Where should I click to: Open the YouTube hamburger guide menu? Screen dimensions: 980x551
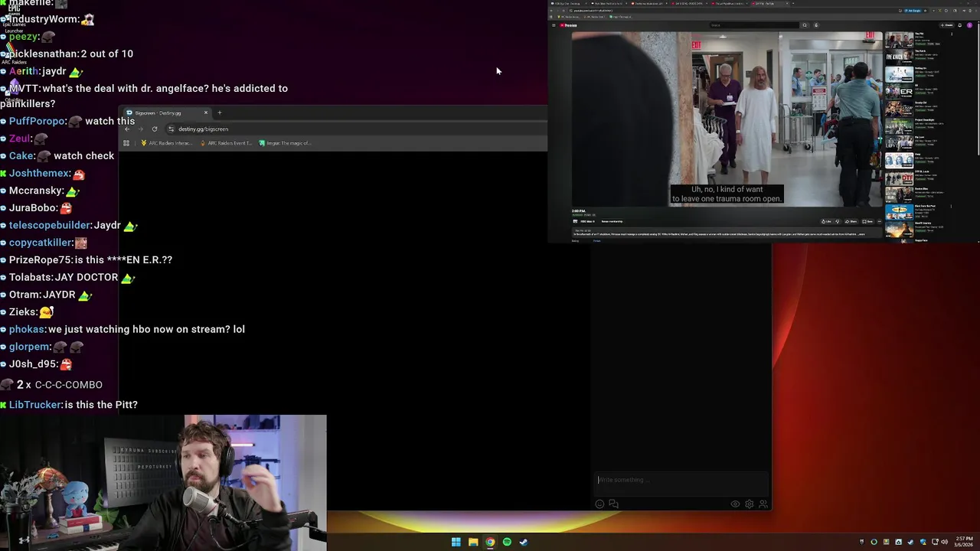coord(554,25)
